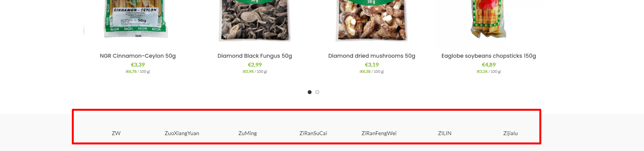
Task: Click the NGR Cinnamon-Ceylon product image
Action: 136,19
